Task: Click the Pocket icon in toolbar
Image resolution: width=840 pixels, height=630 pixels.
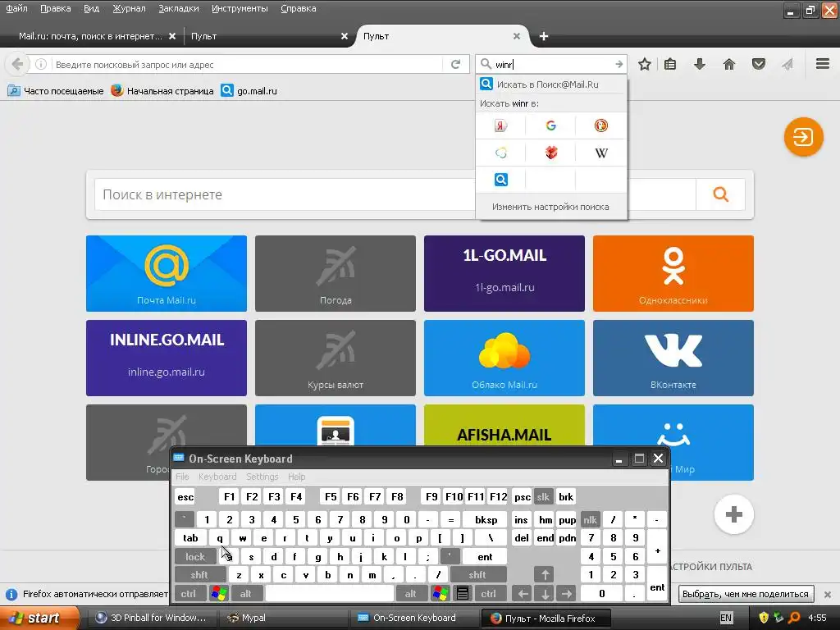Action: pos(759,64)
